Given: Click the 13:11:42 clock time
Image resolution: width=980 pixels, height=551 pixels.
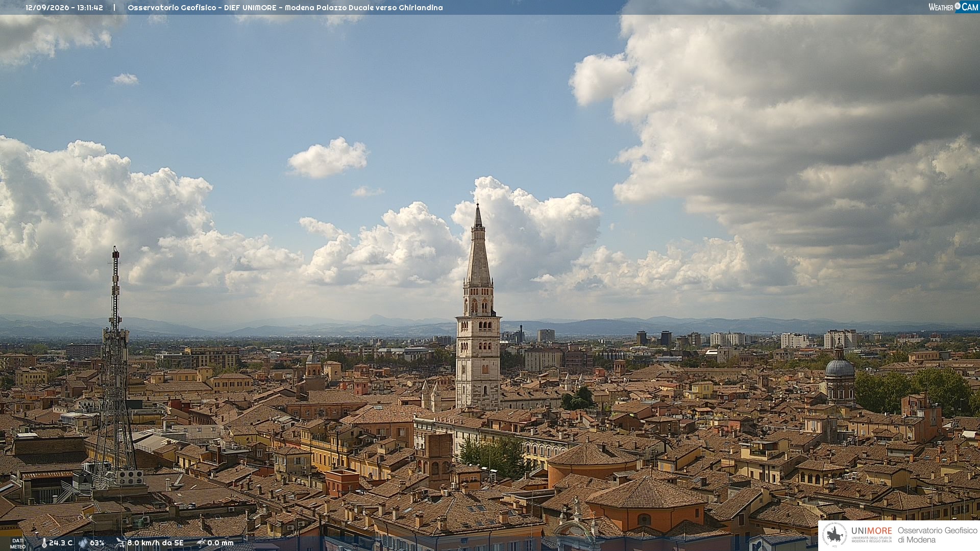Looking at the screenshot, I should (90, 8).
